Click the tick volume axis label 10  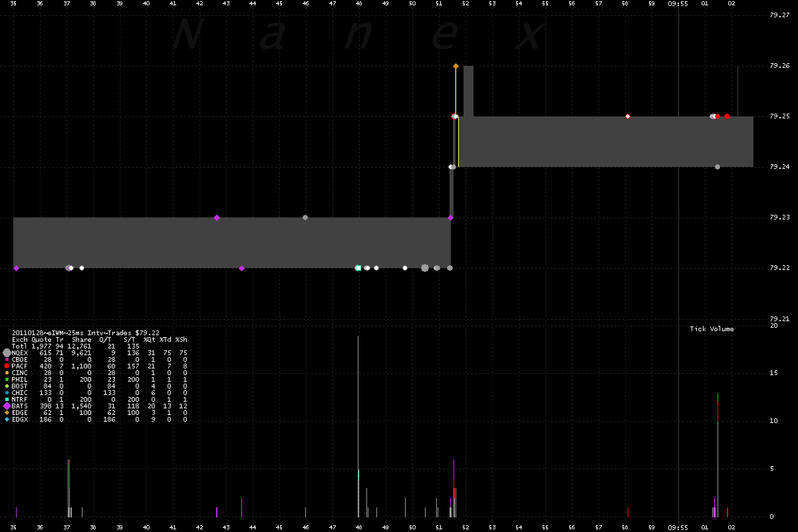(x=773, y=421)
